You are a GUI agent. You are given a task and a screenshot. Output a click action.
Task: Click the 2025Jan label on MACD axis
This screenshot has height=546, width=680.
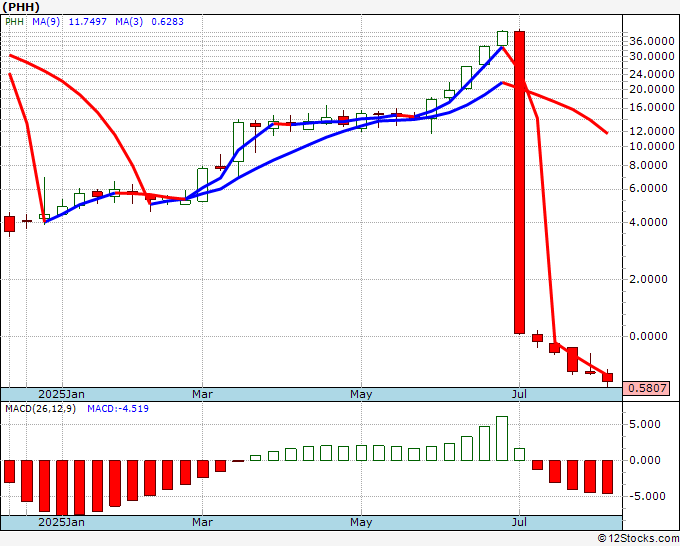coord(62,522)
